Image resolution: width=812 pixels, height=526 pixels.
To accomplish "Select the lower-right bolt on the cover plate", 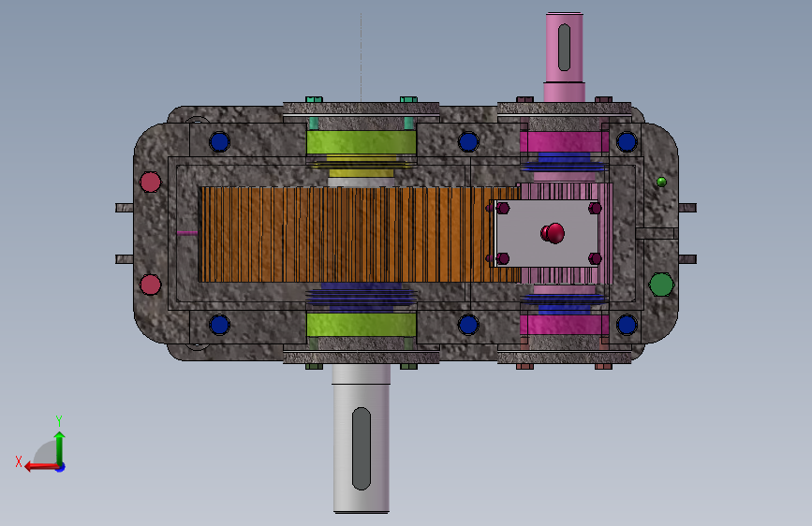I will [x=595, y=258].
